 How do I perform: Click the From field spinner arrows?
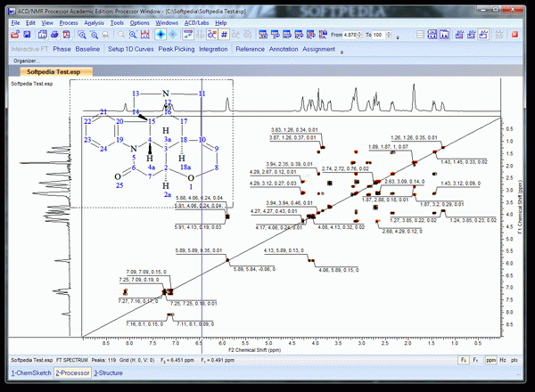(360, 35)
